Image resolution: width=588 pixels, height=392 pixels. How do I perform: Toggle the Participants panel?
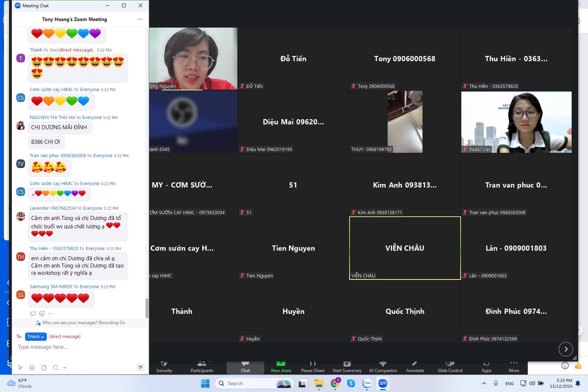tap(201, 367)
